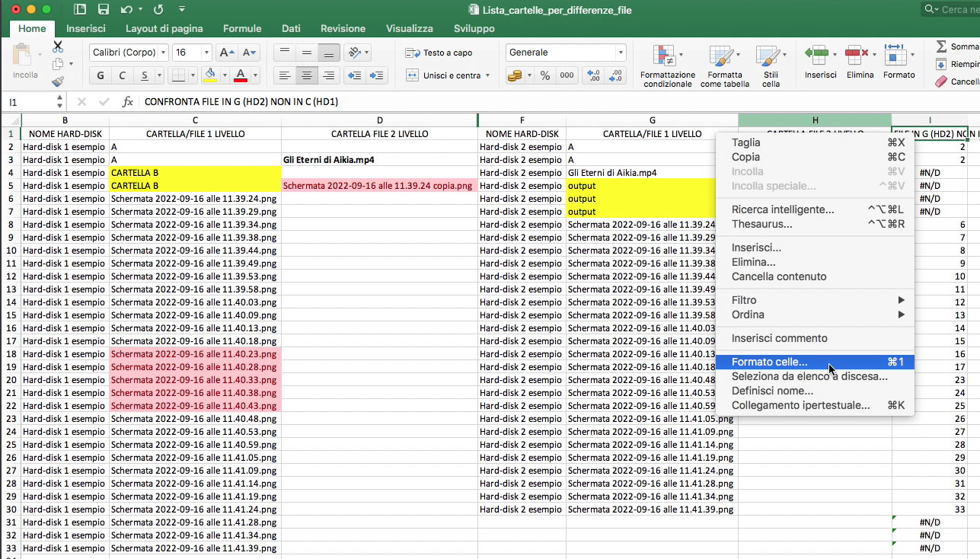Viewport: 980px width, 559px height.
Task: Increase indent icon
Action: pyautogui.click(x=376, y=75)
